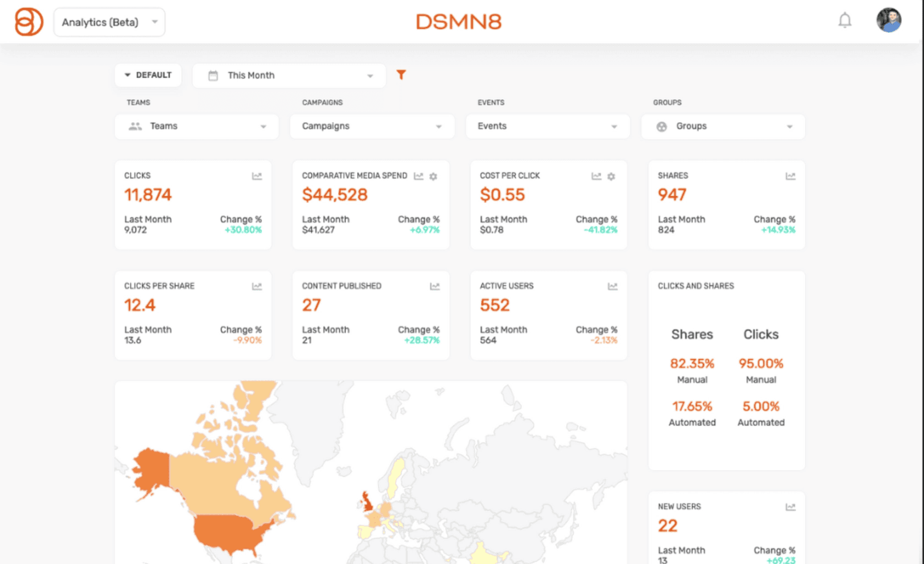Open the notification bell
The width and height of the screenshot is (924, 564).
point(844,21)
